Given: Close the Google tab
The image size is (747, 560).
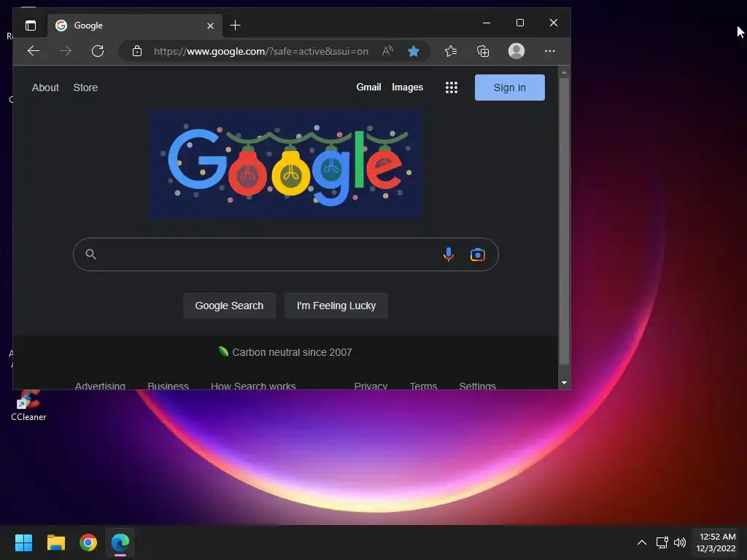Looking at the screenshot, I should coord(210,26).
